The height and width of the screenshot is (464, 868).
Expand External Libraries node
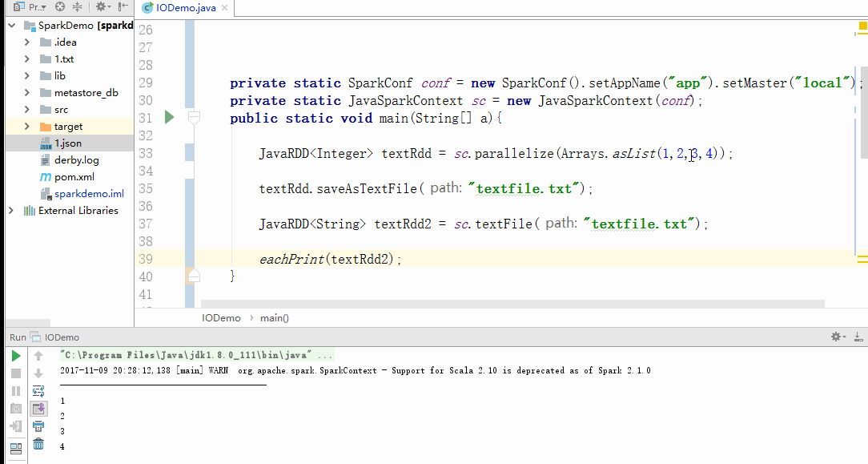[11, 211]
